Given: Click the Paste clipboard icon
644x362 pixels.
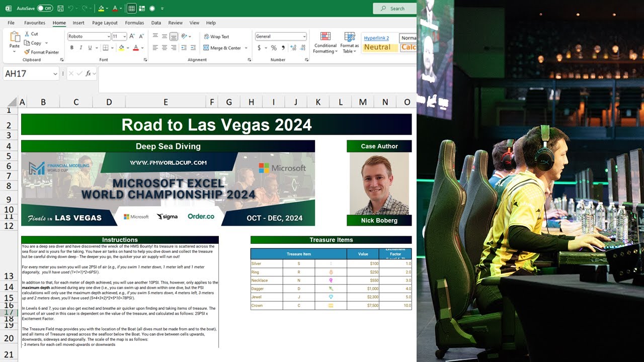Looking at the screenshot, I should point(15,37).
